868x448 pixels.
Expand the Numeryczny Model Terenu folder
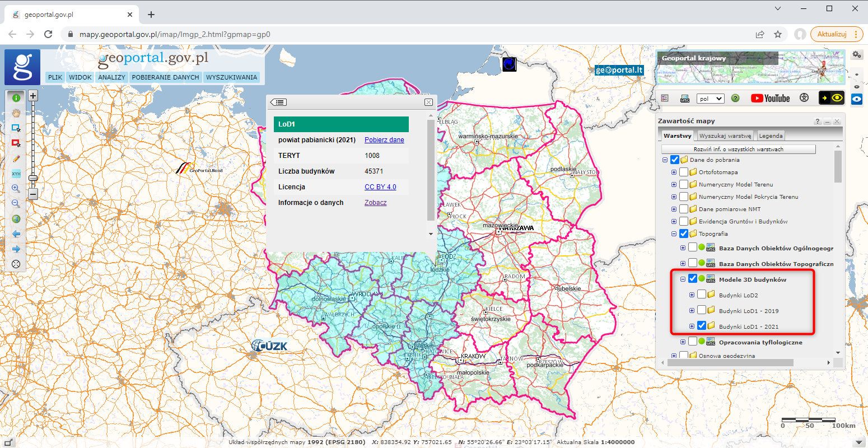coord(674,185)
